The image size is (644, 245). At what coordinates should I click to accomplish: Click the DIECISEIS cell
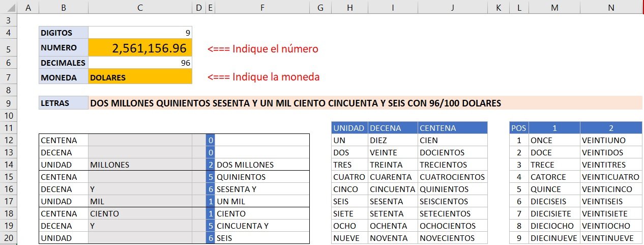pos(554,201)
